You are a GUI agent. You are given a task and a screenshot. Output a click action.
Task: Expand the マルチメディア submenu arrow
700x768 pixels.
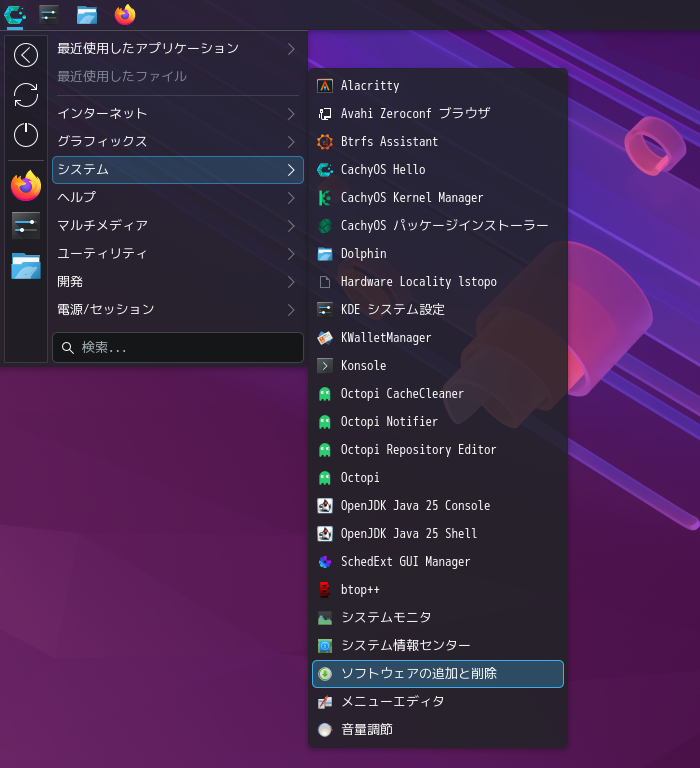point(291,226)
